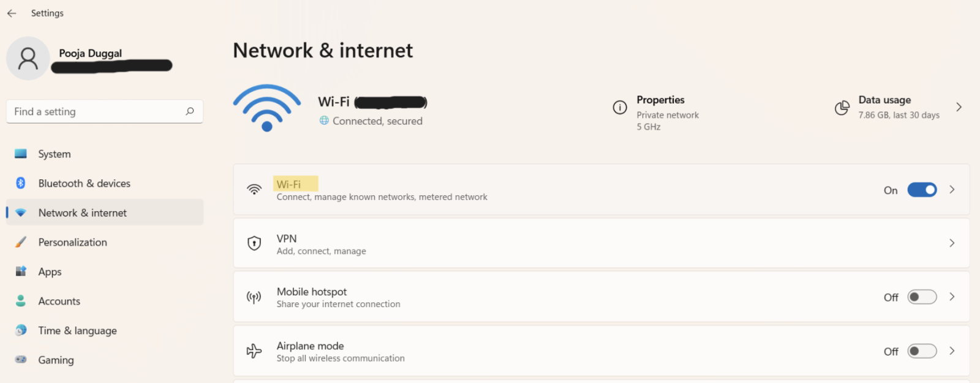Viewport: 980px width, 383px height.
Task: Click the Data usage pie chart icon
Action: [x=842, y=108]
